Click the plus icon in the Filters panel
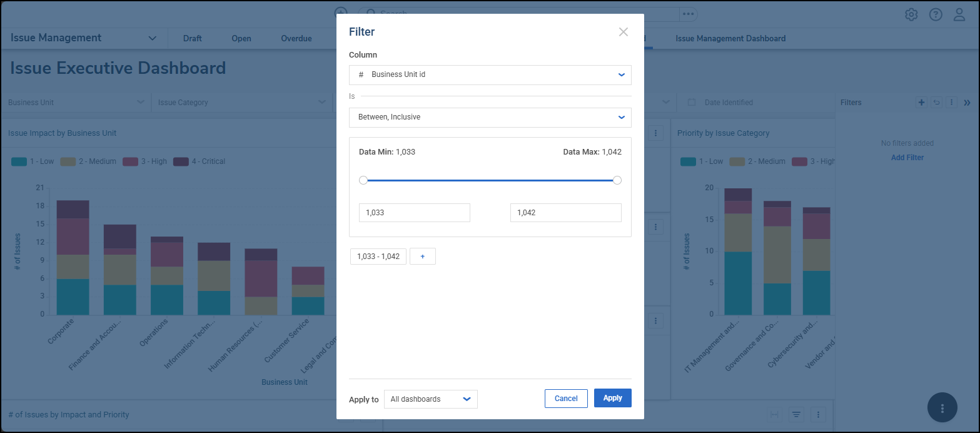Screen dimensions: 980x433 point(921,103)
